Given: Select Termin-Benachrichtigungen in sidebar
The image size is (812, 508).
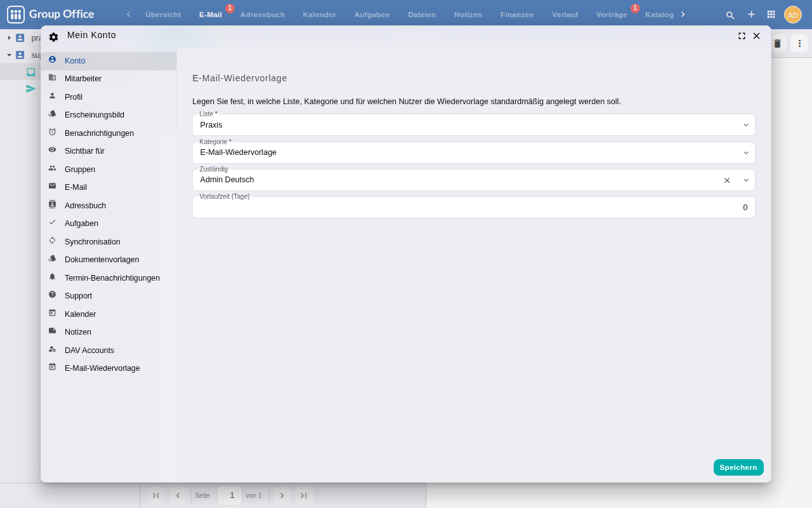Looking at the screenshot, I should point(108,278).
